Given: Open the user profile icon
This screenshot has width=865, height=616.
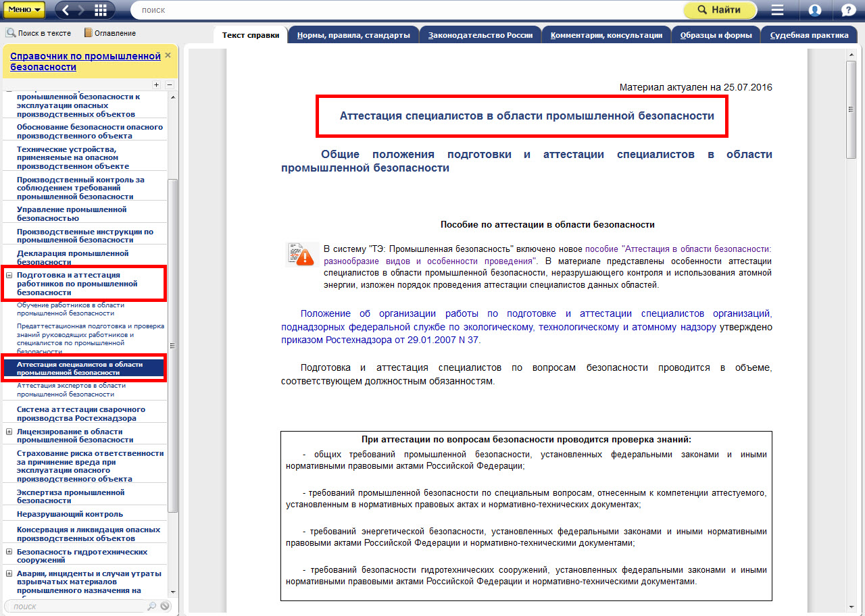Looking at the screenshot, I should pyautogui.click(x=815, y=10).
